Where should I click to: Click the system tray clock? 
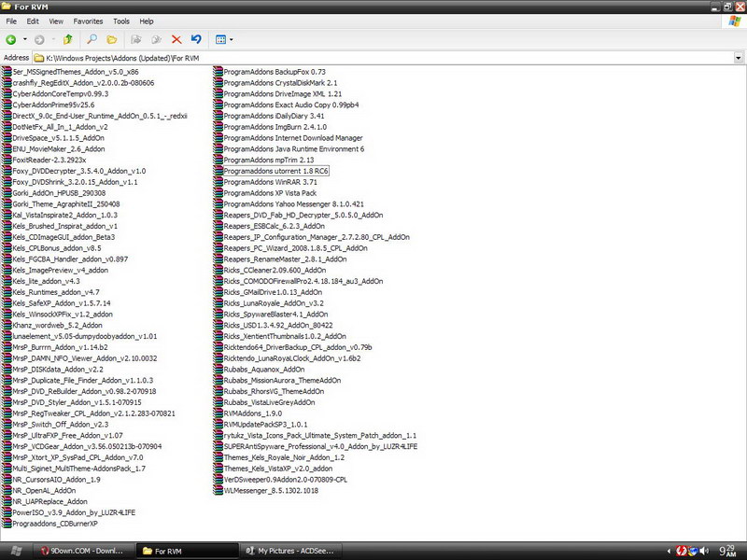[728, 551]
